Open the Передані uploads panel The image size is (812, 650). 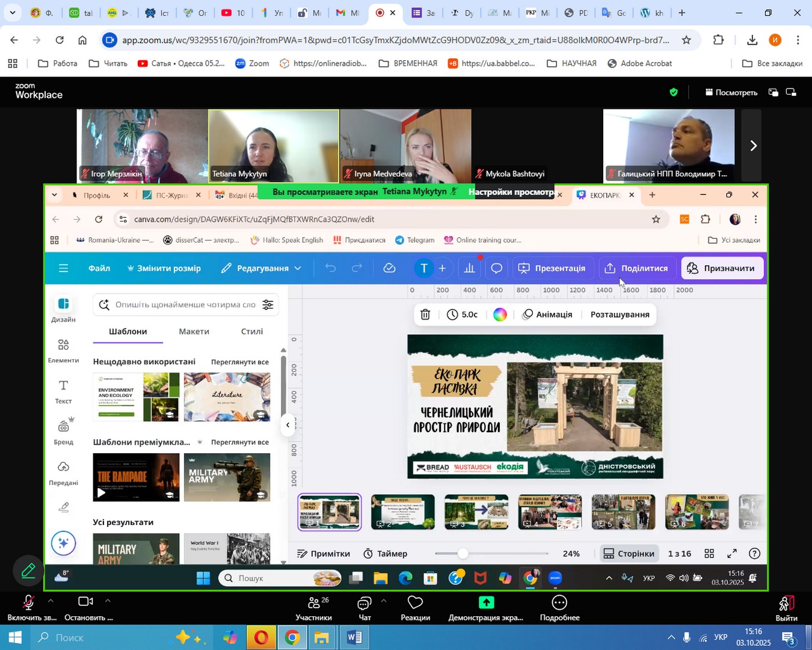tap(63, 473)
